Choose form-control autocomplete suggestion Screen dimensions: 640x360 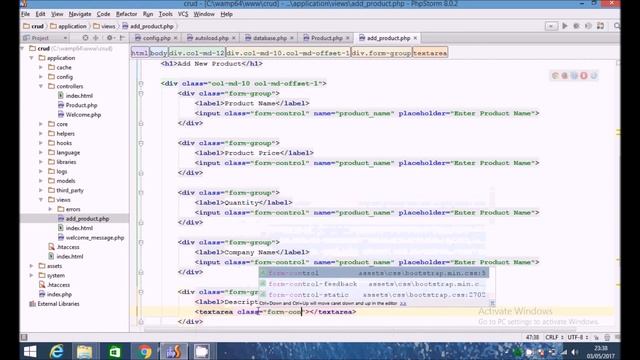(373, 273)
